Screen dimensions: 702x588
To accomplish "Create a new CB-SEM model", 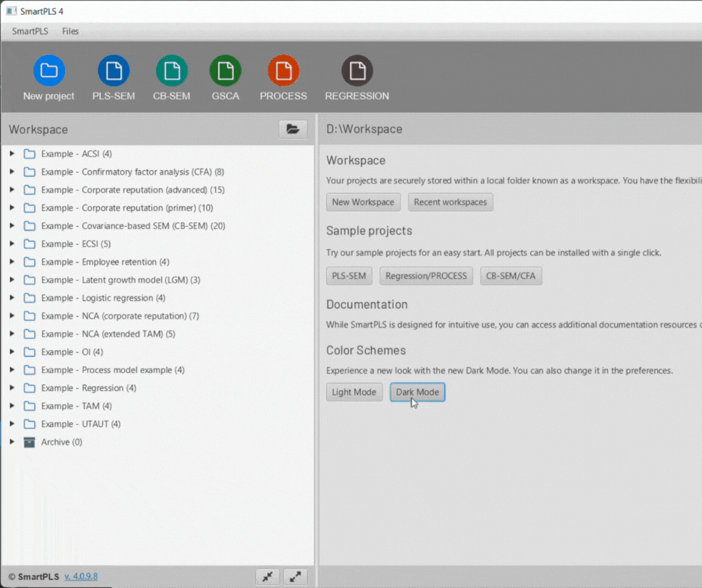I will click(172, 71).
